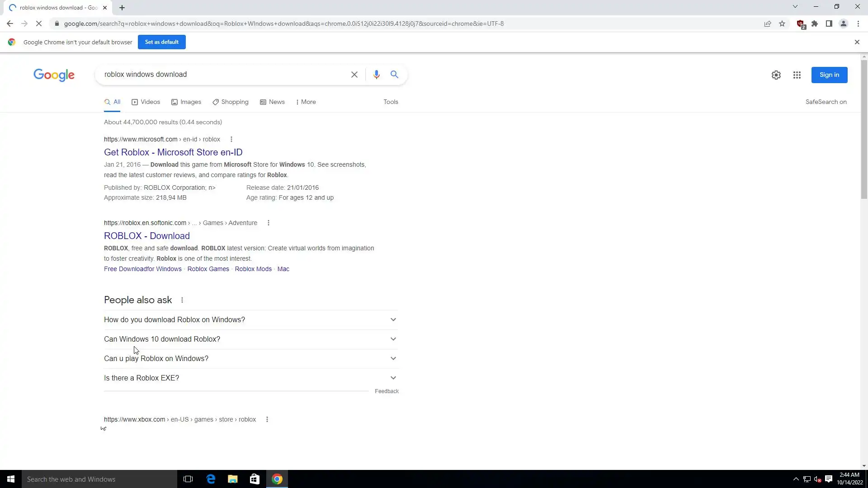868x488 pixels.
Task: Click the voice search microphone icon
Action: click(376, 75)
